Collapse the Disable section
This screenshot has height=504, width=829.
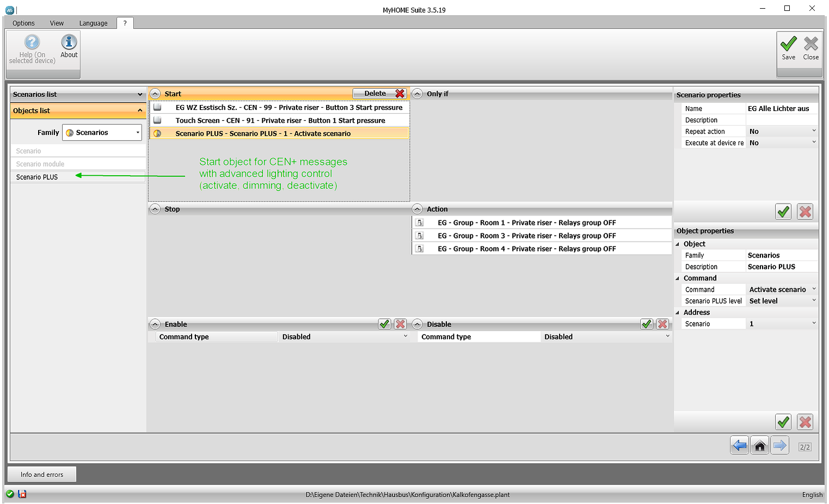tap(417, 324)
